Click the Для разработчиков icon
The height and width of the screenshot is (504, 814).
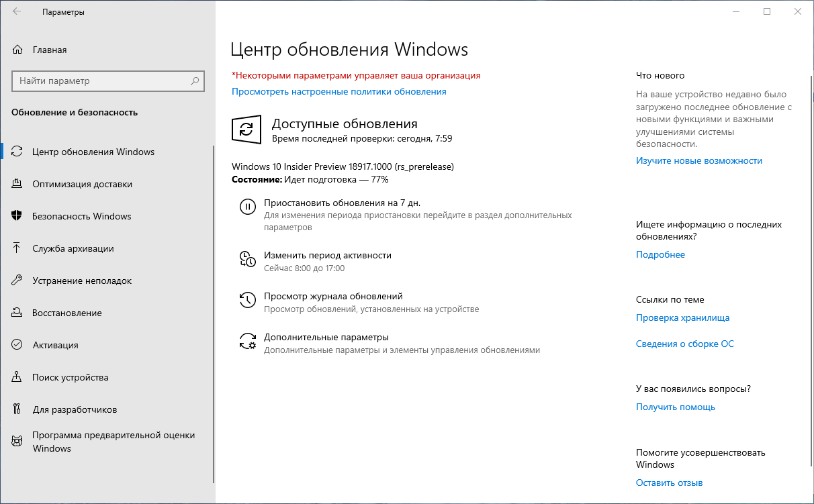tap(16, 409)
